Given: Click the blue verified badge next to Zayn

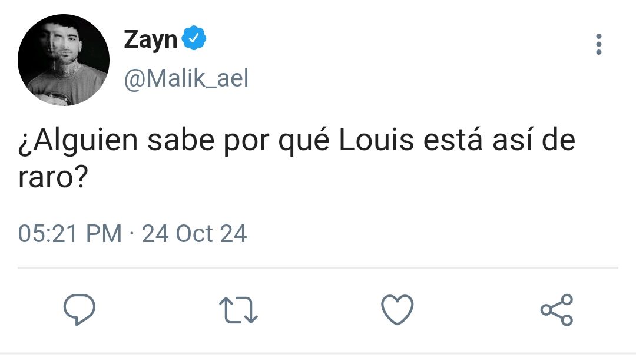Looking at the screenshot, I should coord(194,38).
